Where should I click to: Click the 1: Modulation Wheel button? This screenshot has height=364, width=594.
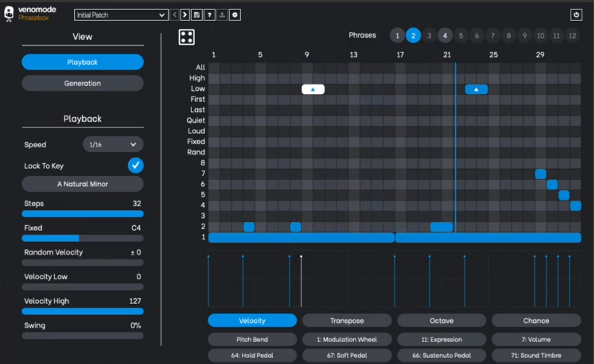tap(347, 340)
